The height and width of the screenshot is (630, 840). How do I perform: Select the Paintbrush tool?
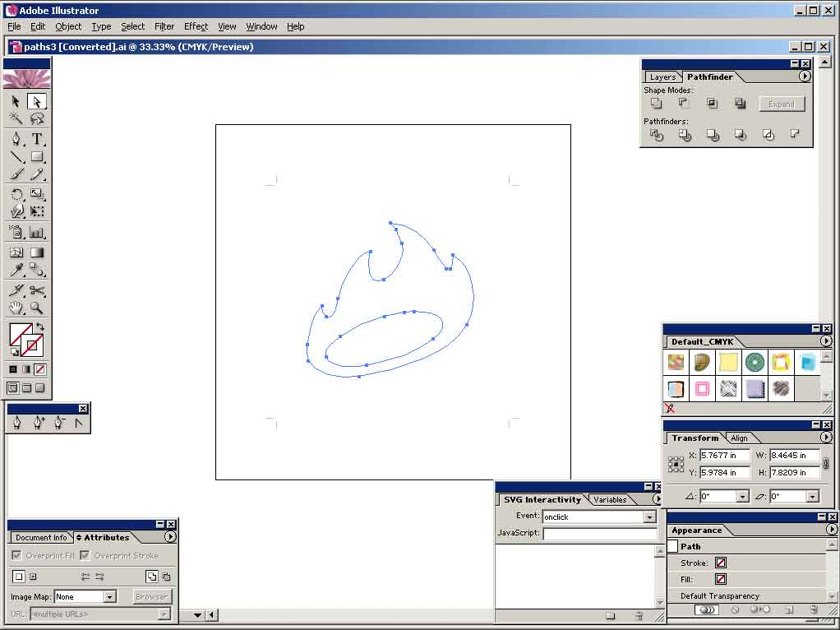(16, 174)
